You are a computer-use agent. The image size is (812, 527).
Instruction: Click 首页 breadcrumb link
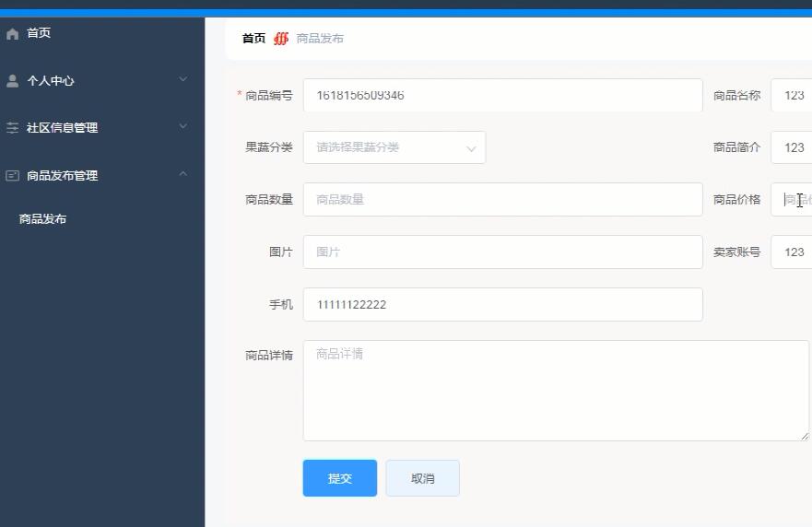(253, 39)
